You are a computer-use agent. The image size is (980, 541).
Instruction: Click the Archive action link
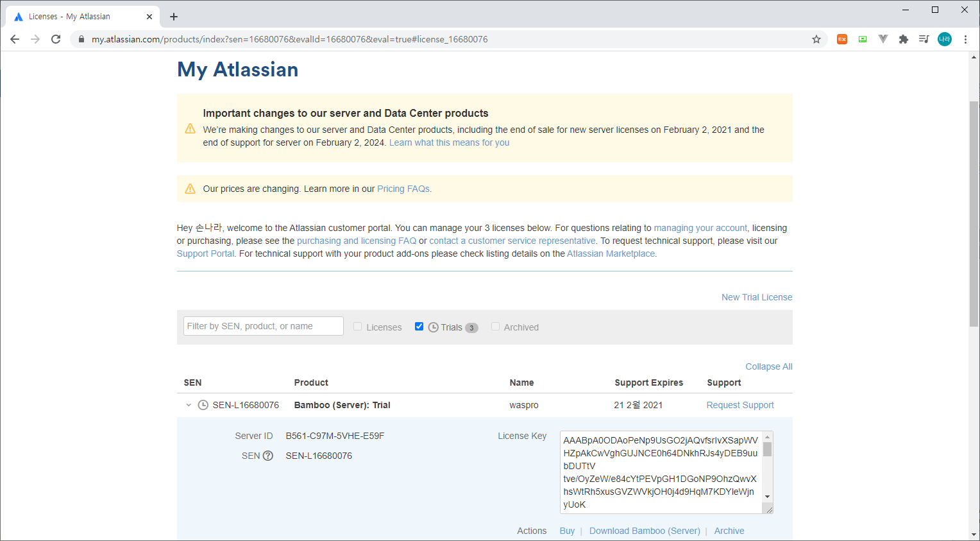(729, 531)
